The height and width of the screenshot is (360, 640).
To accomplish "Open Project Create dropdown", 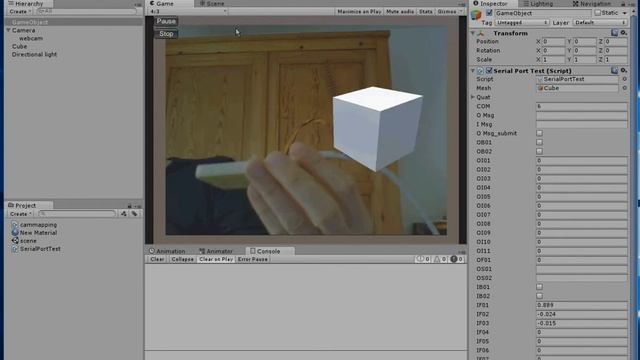I will (20, 214).
